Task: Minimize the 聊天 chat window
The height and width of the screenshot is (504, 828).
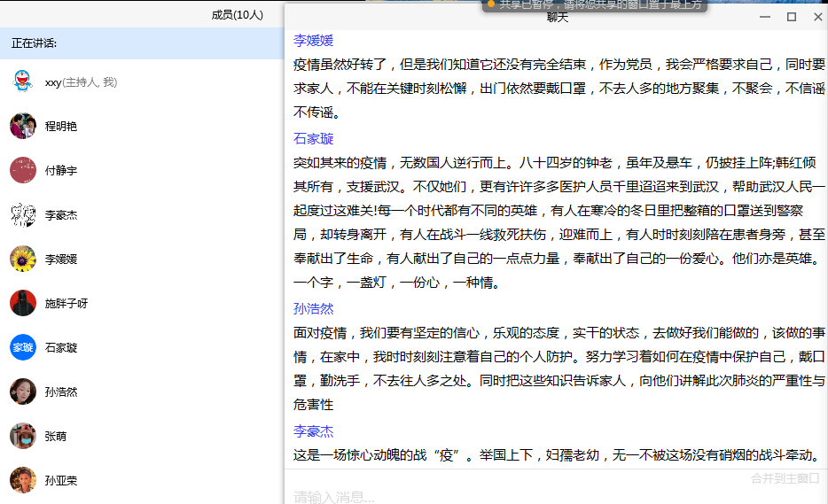Action: pos(766,17)
